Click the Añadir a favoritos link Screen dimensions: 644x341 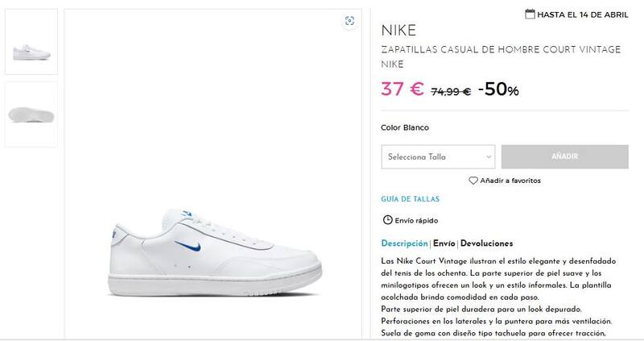(510, 181)
